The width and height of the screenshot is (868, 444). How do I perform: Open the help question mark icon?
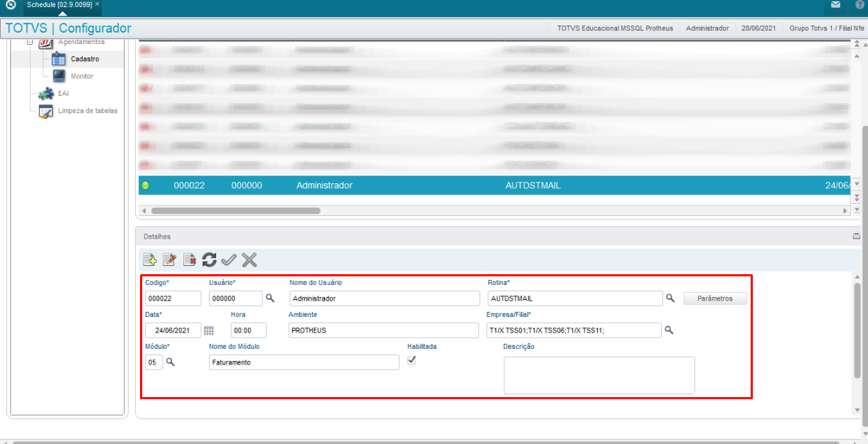859,5
